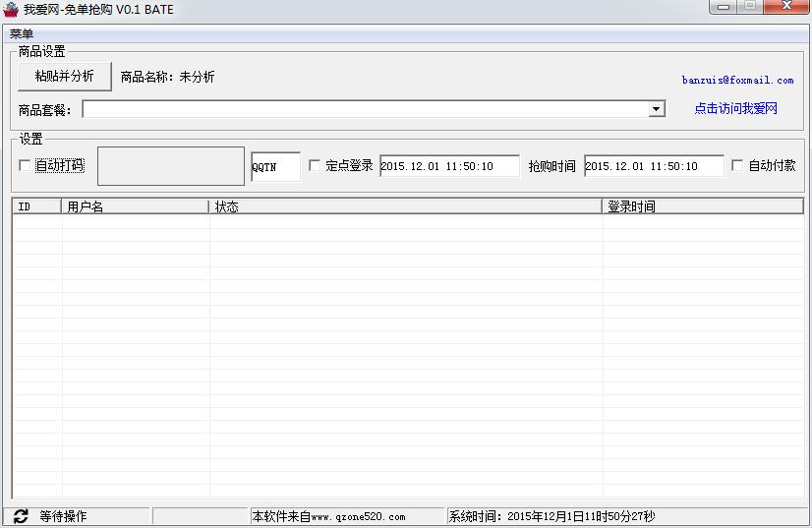
Task: Visit the 点击访问我爱网 link
Action: tap(735, 109)
